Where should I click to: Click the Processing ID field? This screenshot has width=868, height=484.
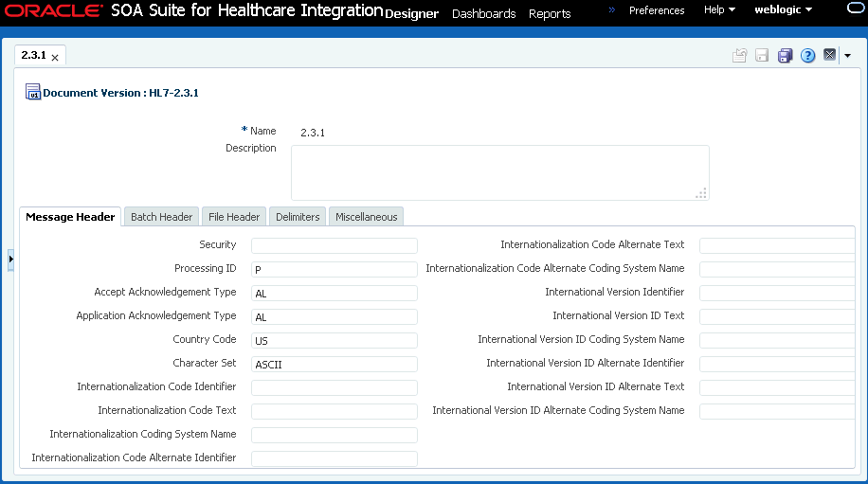coord(335,269)
